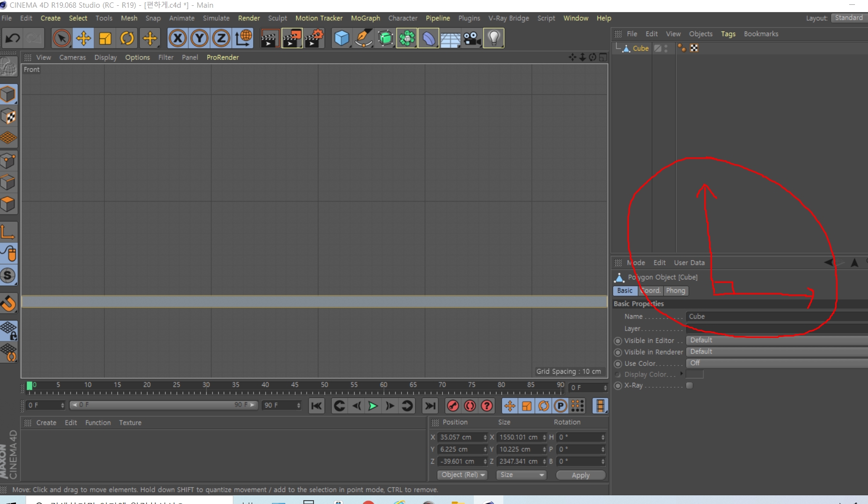Toggle Cube visibility dots in Object Manager
Viewport: 868px width, 504px height.
click(x=666, y=48)
